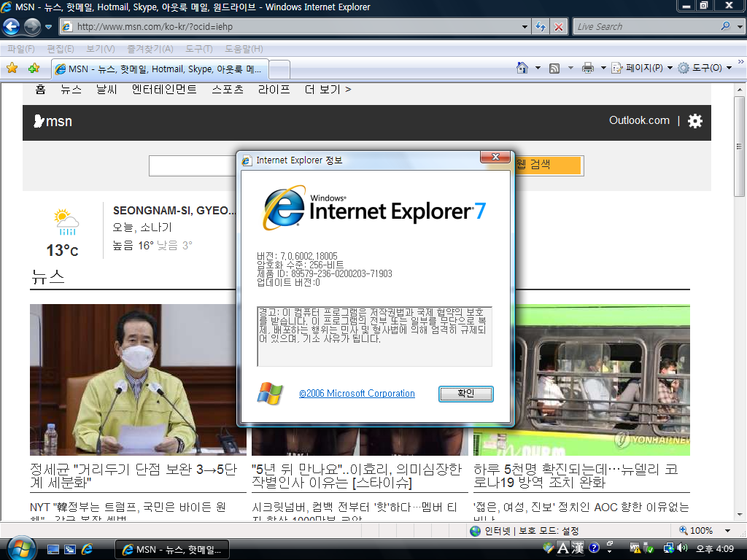Open the 도움말(H) menu

pyautogui.click(x=244, y=49)
